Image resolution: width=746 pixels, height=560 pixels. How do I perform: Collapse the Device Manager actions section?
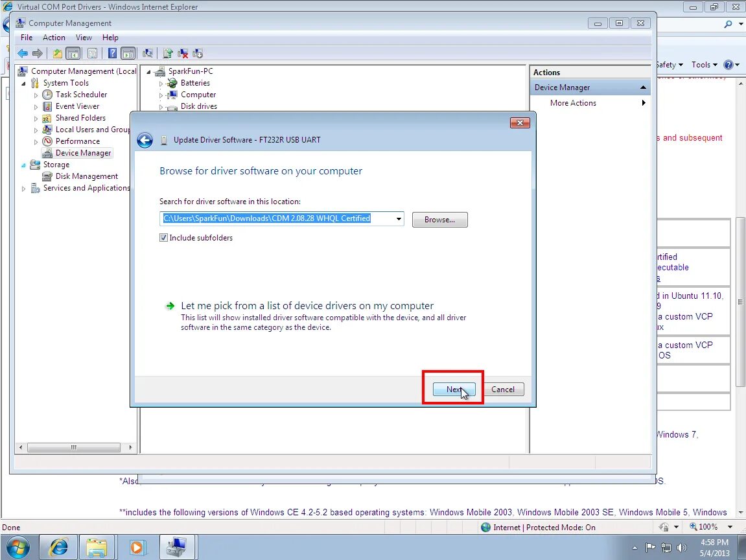click(x=643, y=87)
